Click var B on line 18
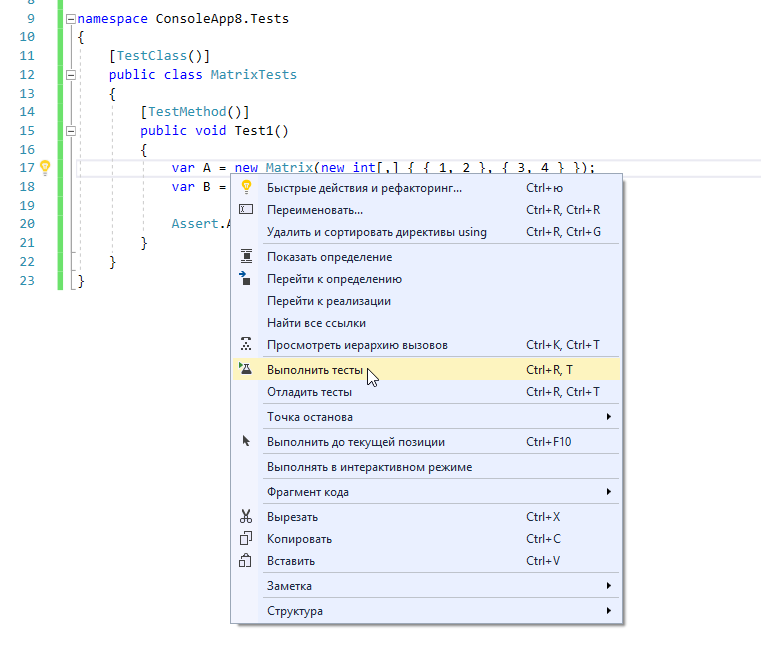This screenshot has width=761, height=645. 191,187
